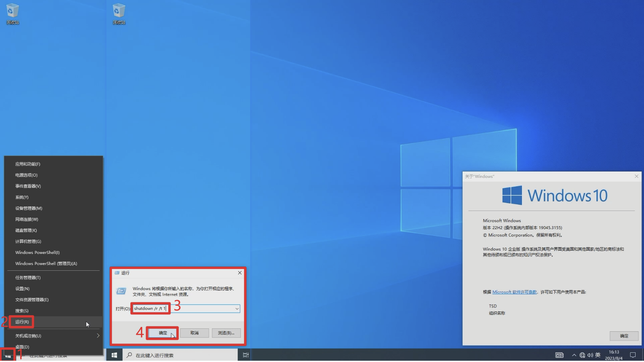Click the TSD user name text

point(493,306)
